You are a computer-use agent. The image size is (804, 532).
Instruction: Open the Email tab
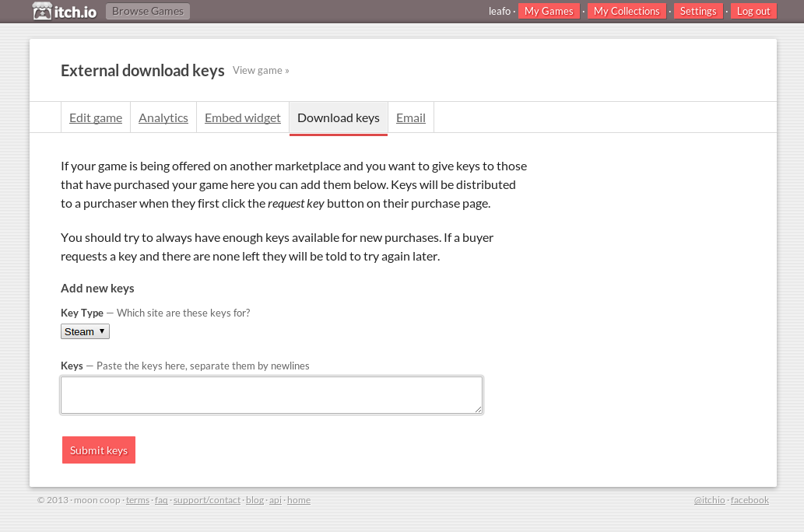[411, 117]
